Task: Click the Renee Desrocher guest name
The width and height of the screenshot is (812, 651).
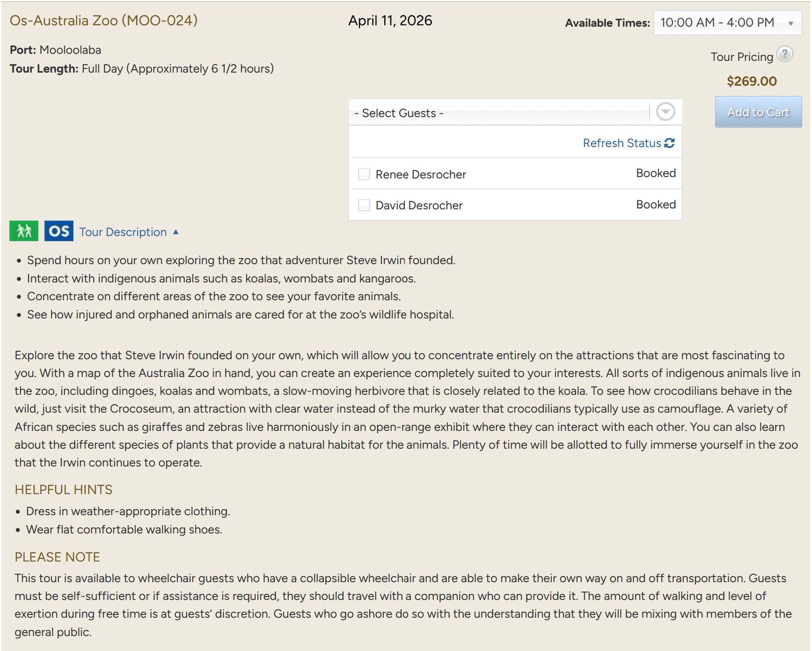Action: coord(420,174)
